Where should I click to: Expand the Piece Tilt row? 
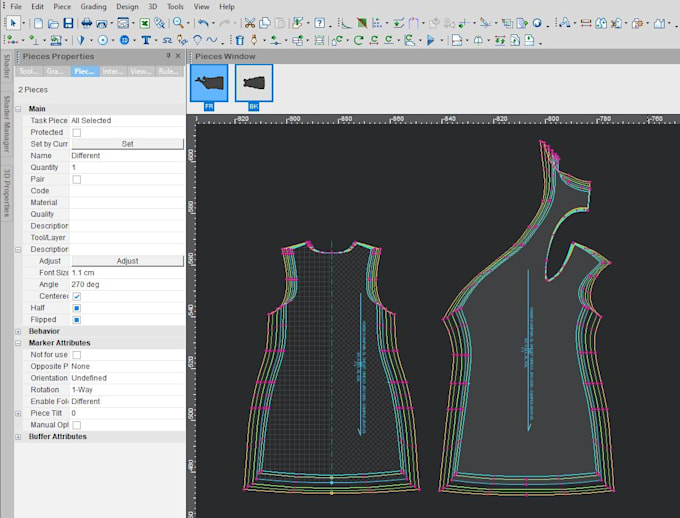[18, 413]
